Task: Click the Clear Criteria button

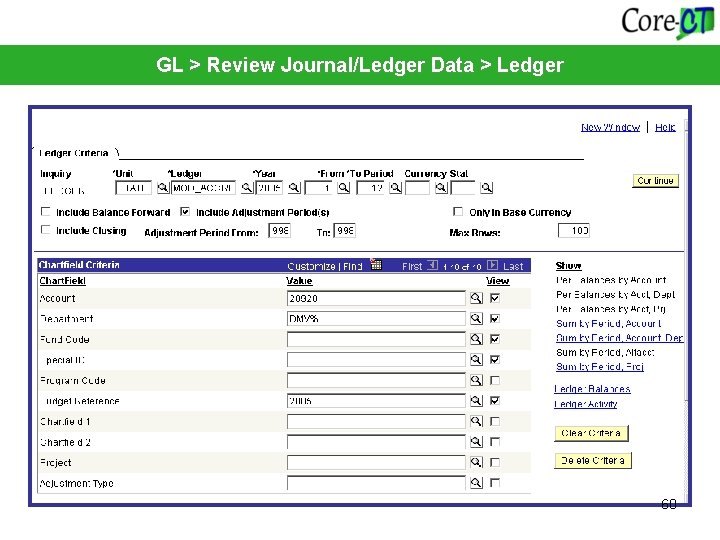Action: point(591,433)
